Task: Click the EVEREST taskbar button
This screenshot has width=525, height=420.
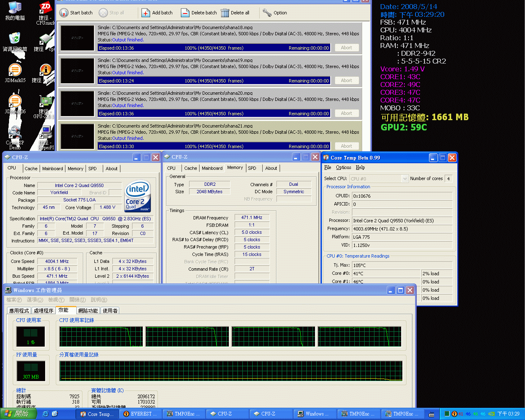Action: (x=141, y=414)
